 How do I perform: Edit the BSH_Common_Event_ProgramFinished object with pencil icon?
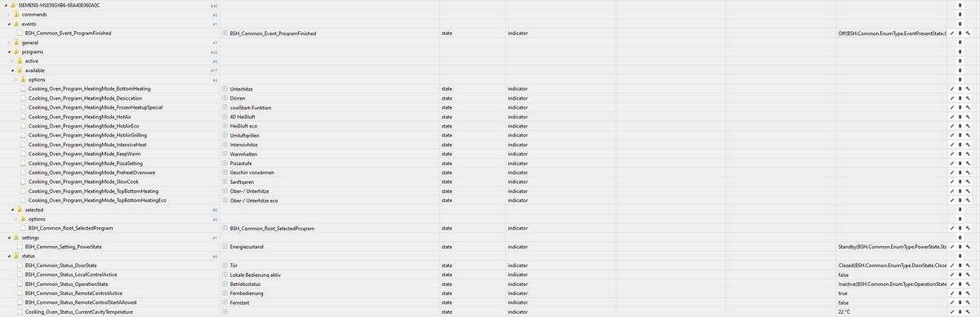pyautogui.click(x=951, y=33)
